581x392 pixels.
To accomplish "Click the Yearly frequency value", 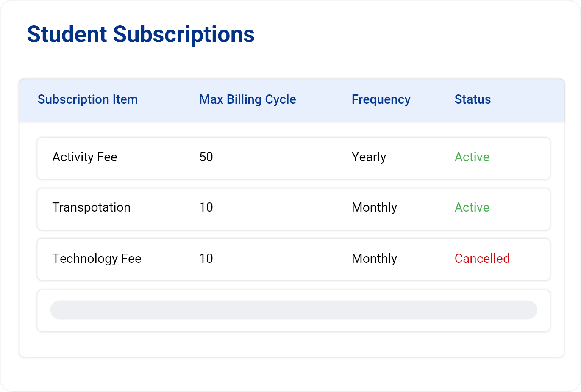I will pos(369,157).
